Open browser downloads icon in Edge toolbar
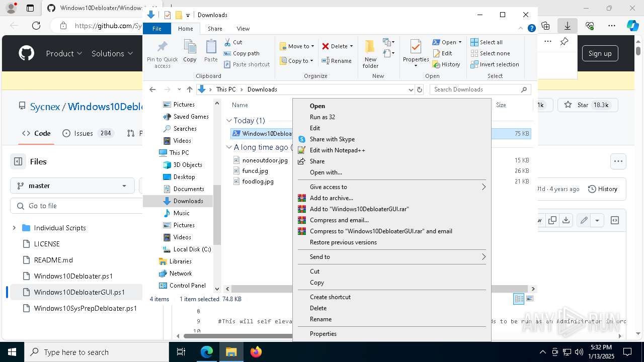644x362 pixels. (568, 26)
